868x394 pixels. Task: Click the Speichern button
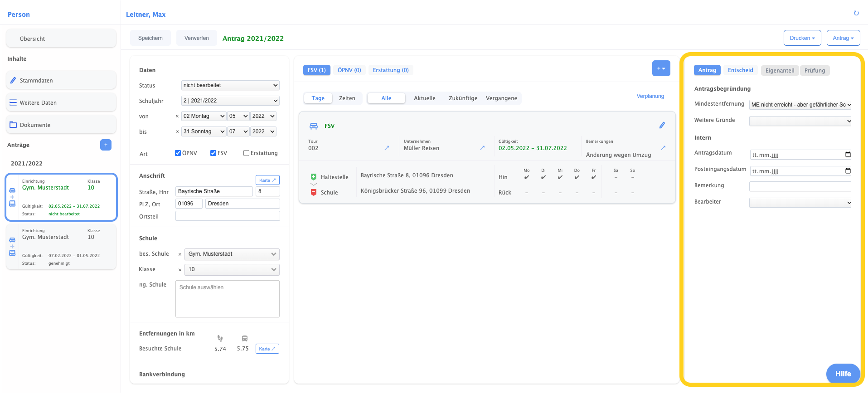(x=150, y=38)
